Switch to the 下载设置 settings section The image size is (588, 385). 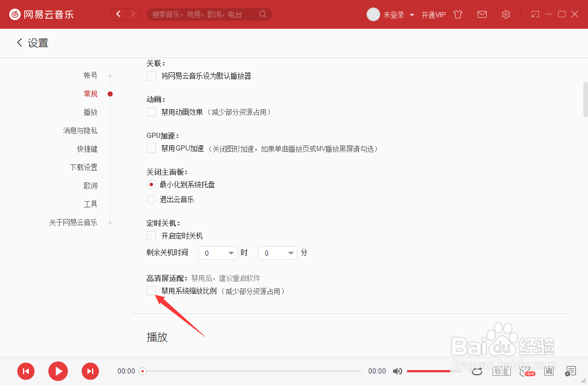pyautogui.click(x=84, y=167)
